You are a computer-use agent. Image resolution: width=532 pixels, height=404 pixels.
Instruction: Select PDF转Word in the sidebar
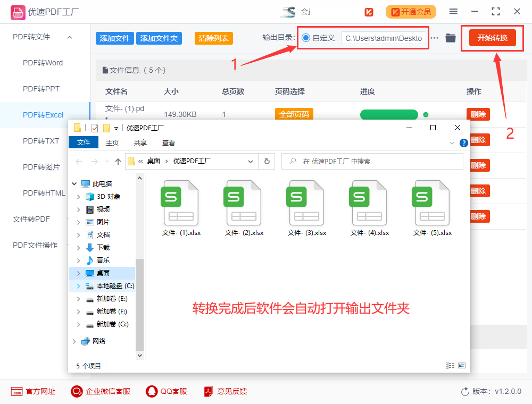[43, 63]
